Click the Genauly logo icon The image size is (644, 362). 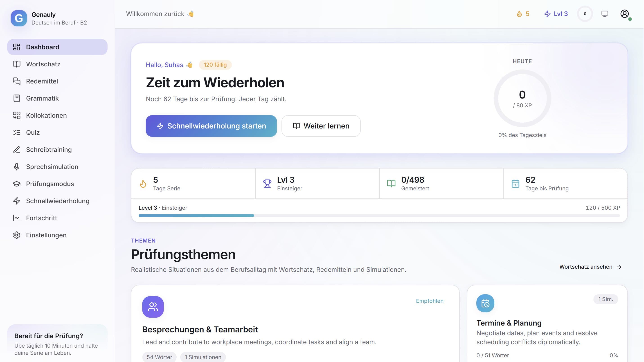point(19,18)
